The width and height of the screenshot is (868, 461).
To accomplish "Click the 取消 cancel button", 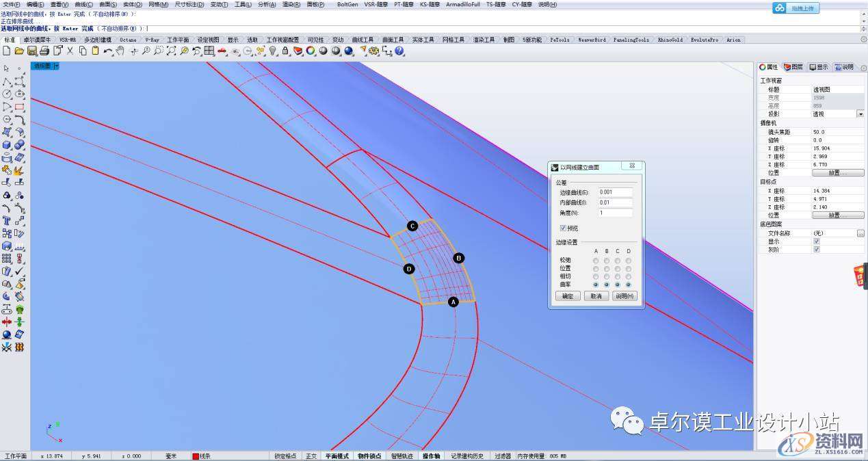I will pyautogui.click(x=596, y=296).
